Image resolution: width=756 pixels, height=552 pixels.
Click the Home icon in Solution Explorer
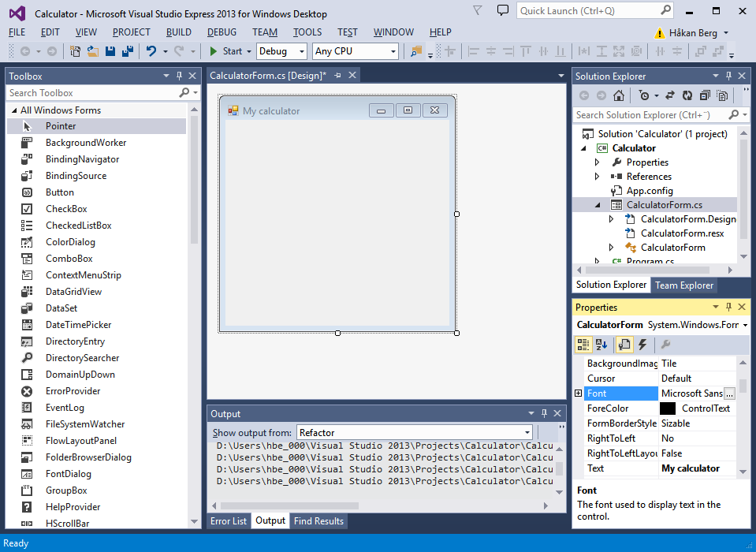619,95
